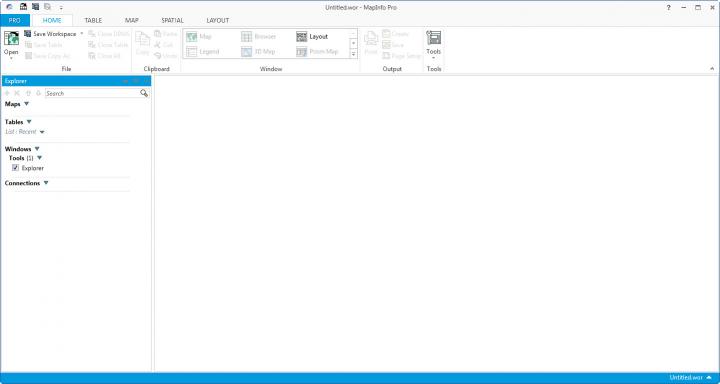Screen dimensions: 720x384
Task: Click the help question mark button
Action: [x=669, y=7]
